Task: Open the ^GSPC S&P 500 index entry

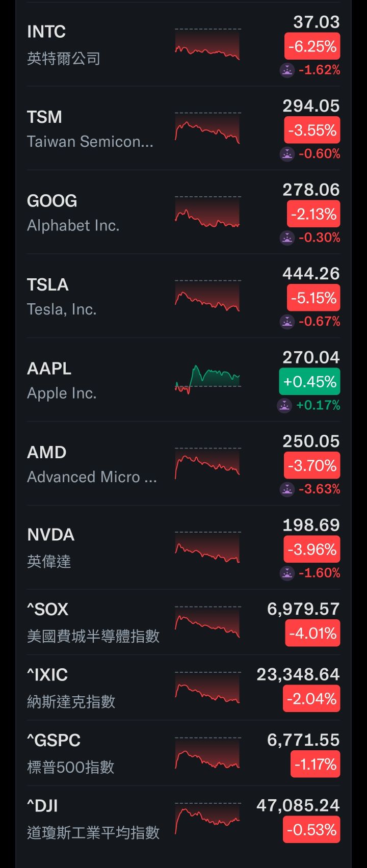Action: [x=70, y=753]
